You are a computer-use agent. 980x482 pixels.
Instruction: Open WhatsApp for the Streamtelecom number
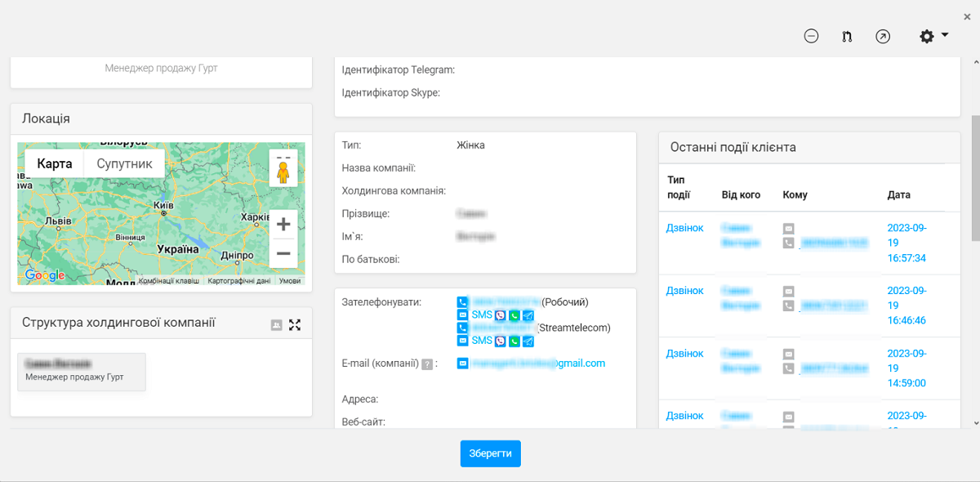click(514, 341)
